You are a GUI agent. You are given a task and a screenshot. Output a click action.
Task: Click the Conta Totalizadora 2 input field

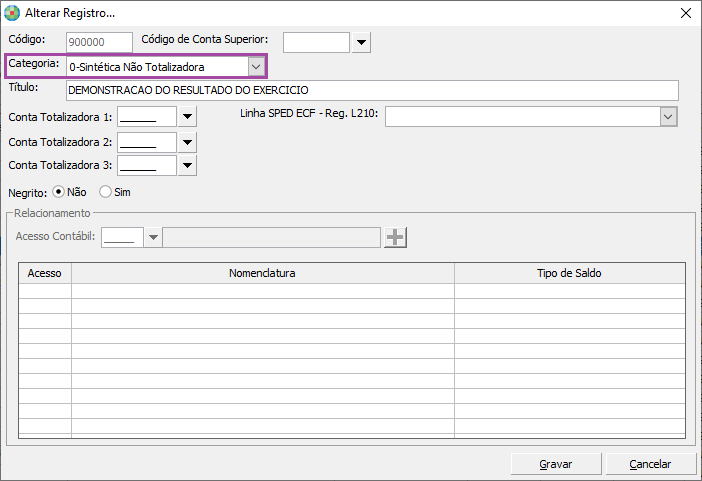pos(147,142)
